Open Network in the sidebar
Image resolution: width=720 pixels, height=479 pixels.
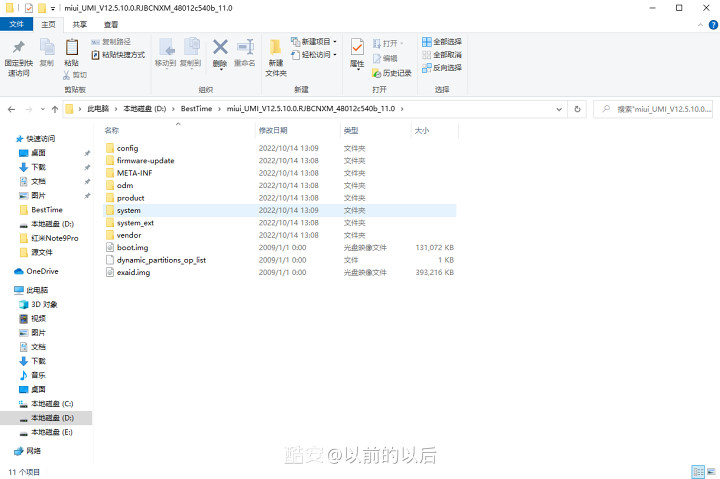[x=33, y=451]
